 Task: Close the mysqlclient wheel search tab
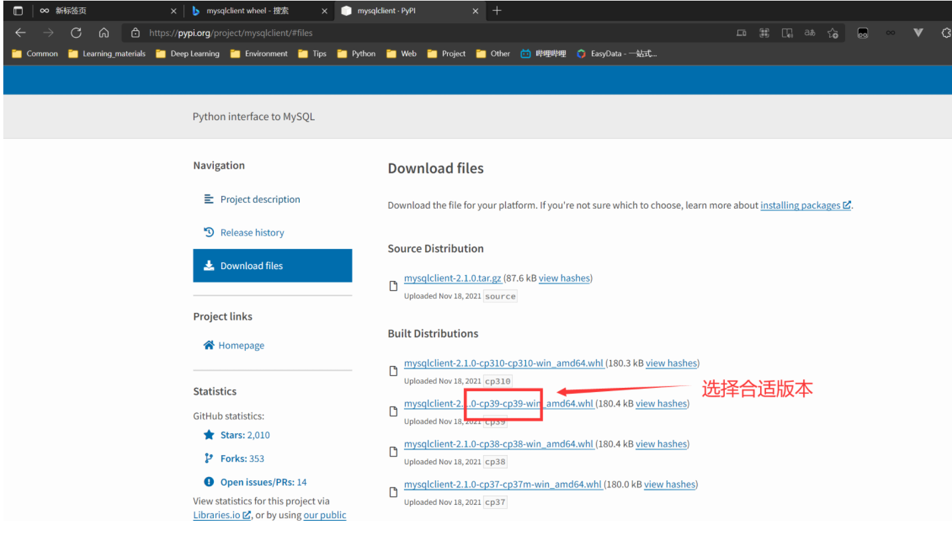[x=324, y=11]
